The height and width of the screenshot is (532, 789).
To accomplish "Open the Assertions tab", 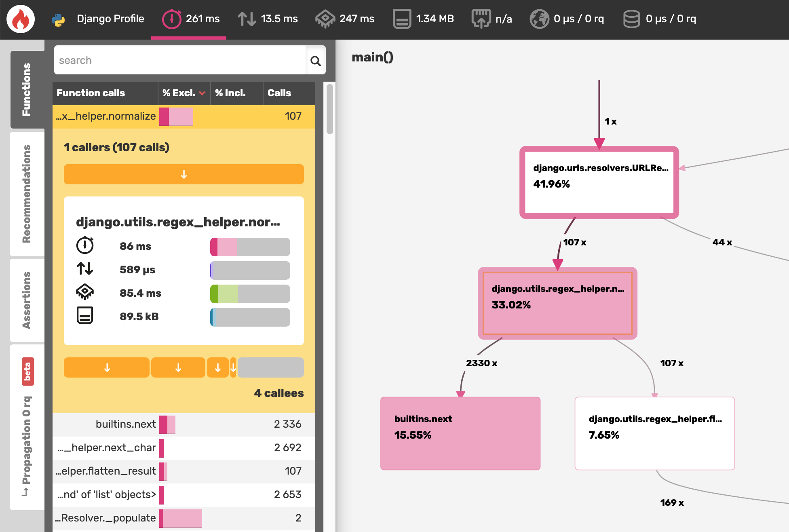I will pyautogui.click(x=27, y=301).
